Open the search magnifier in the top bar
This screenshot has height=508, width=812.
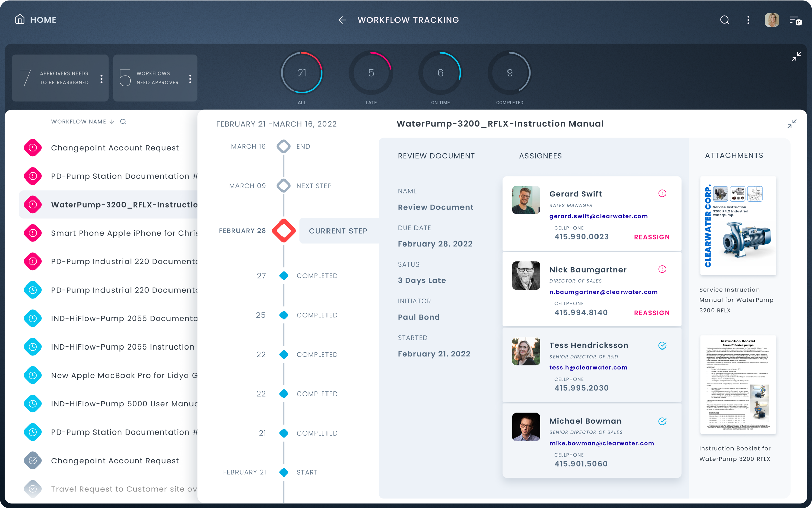[724, 20]
